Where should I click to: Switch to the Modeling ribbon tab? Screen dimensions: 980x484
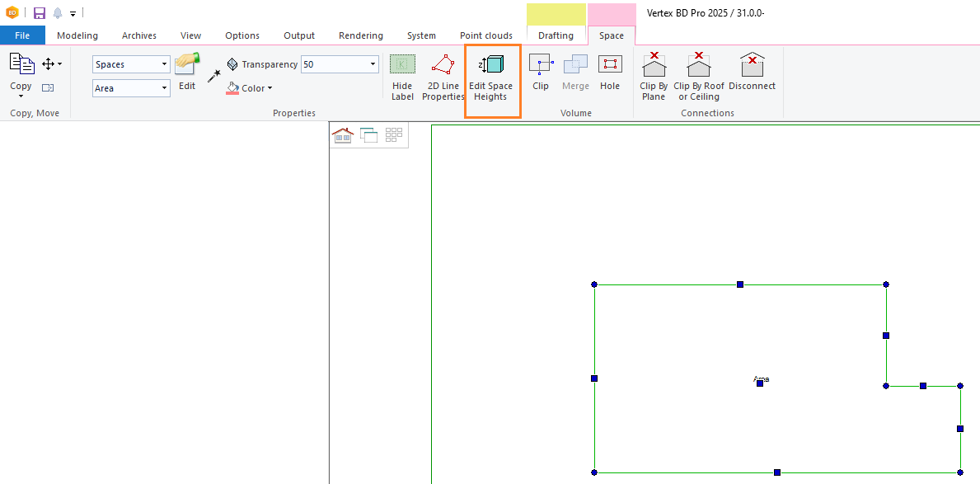[77, 35]
